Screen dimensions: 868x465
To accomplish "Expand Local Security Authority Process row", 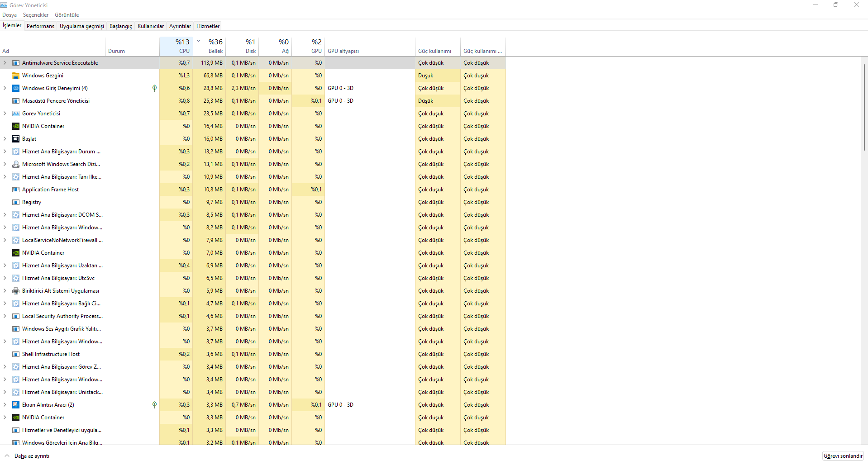I will 5,316.
